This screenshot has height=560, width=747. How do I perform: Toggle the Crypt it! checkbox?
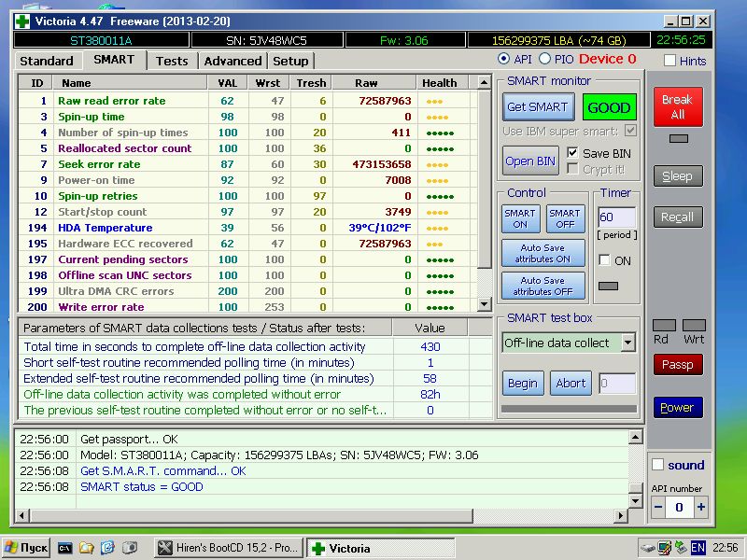click(572, 169)
